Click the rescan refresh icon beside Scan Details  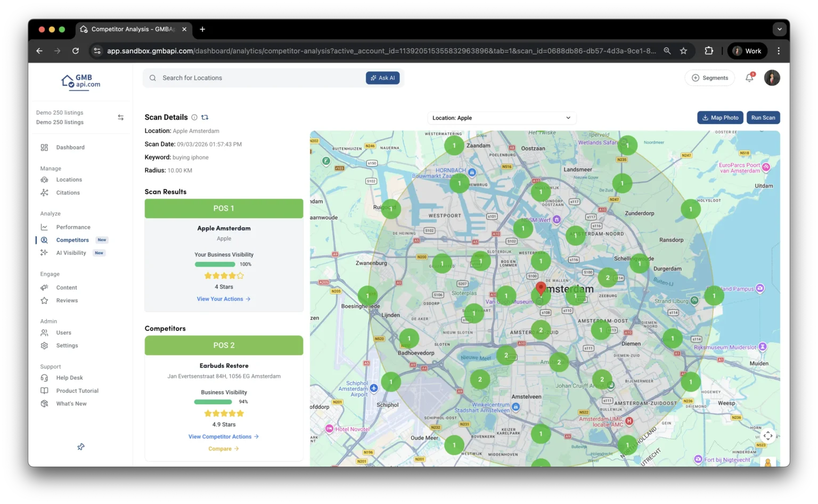205,118
